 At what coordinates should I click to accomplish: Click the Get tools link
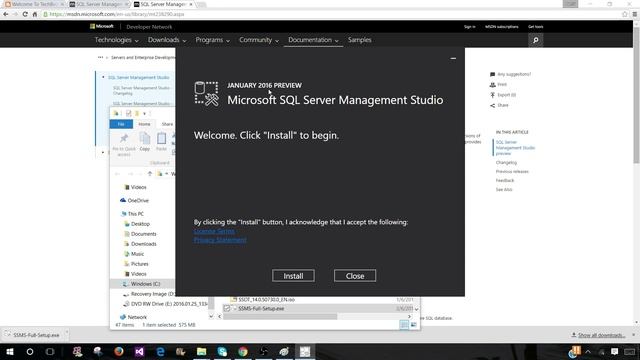(536, 27)
